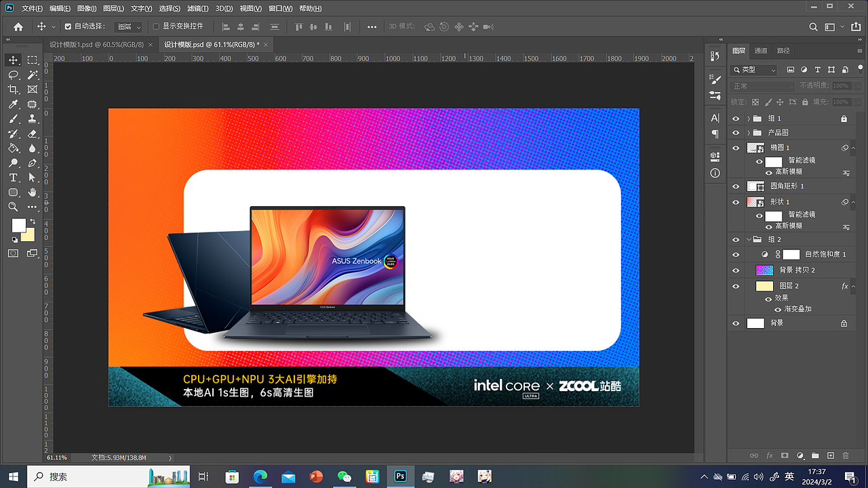The image size is (868, 488).
Task: Hide the 背景 拷贝 2 layer
Action: pos(736,270)
